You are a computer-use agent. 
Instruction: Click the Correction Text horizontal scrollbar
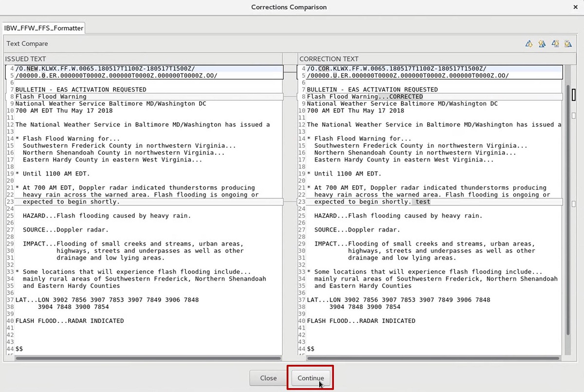click(433, 358)
